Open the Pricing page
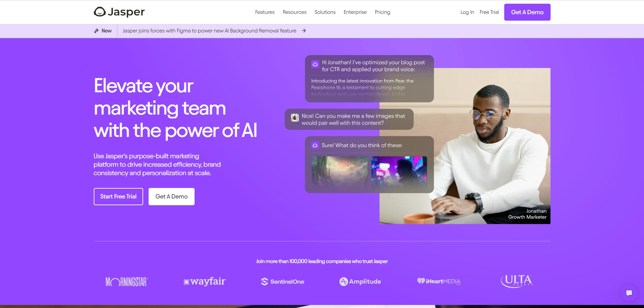Image resolution: width=644 pixels, height=308 pixels. (382, 12)
